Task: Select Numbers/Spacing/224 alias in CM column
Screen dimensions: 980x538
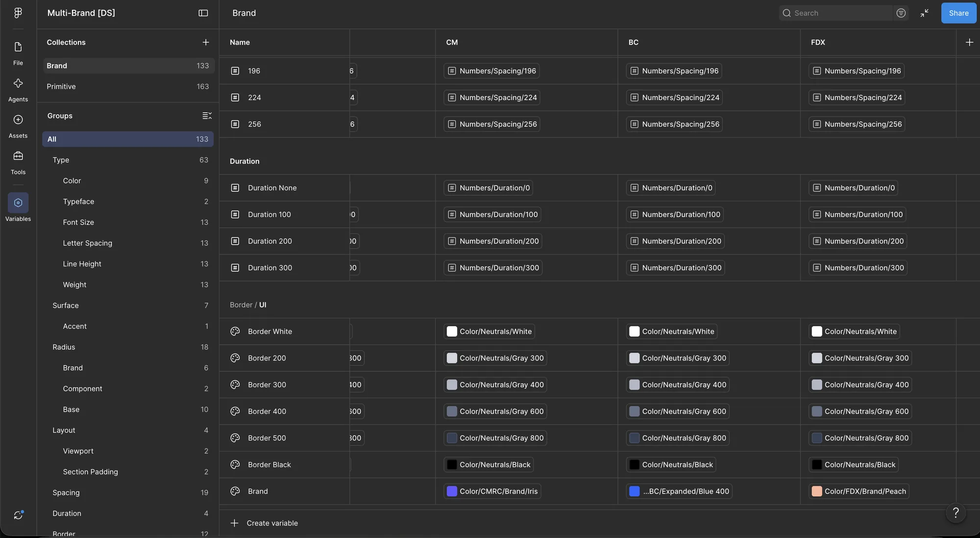Action: tap(492, 98)
